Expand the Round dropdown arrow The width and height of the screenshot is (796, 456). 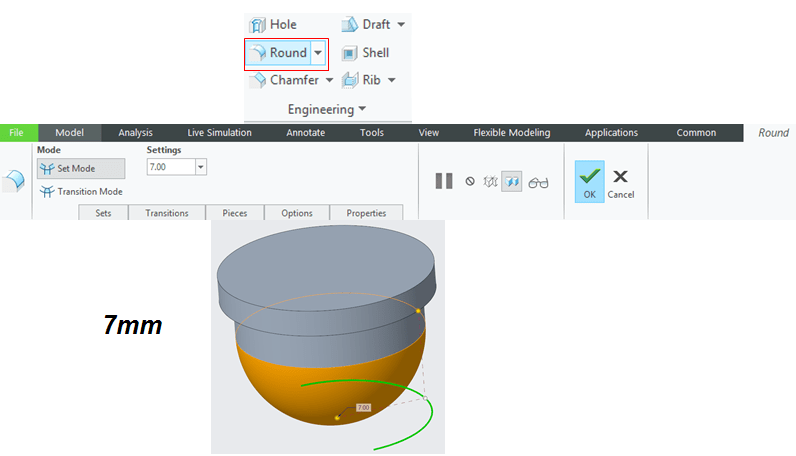(x=318, y=53)
